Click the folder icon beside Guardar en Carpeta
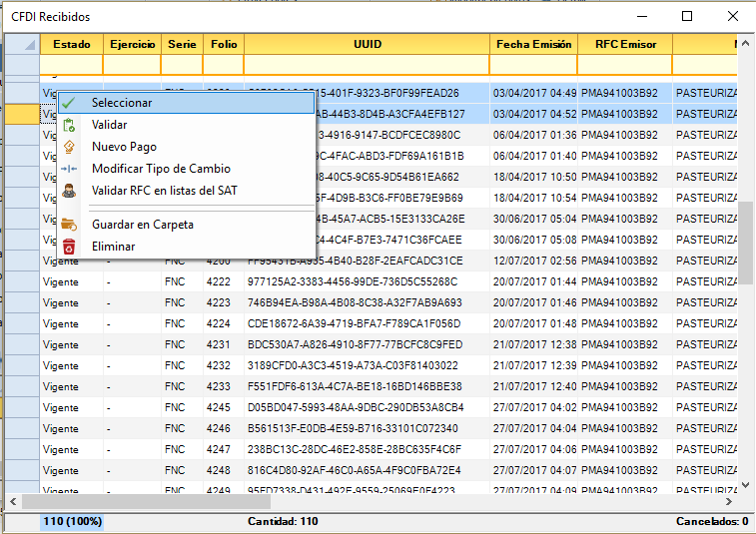This screenshot has width=756, height=534. tap(69, 225)
